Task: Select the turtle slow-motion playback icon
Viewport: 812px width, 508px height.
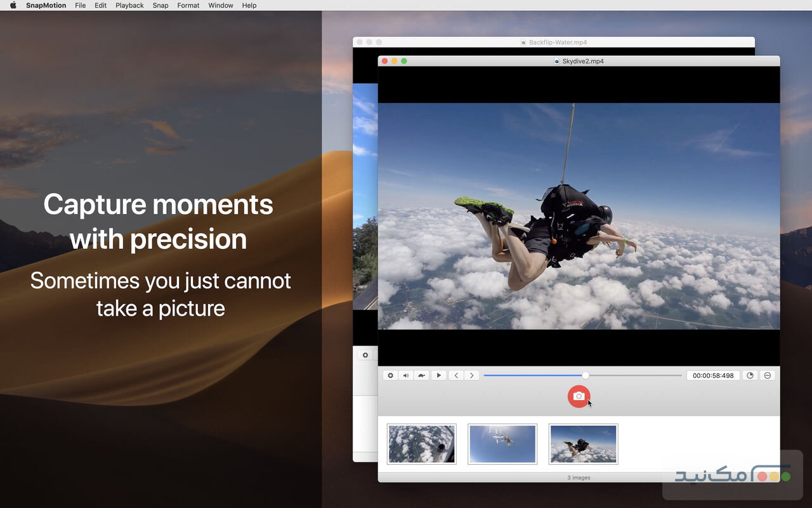Action: (422, 375)
